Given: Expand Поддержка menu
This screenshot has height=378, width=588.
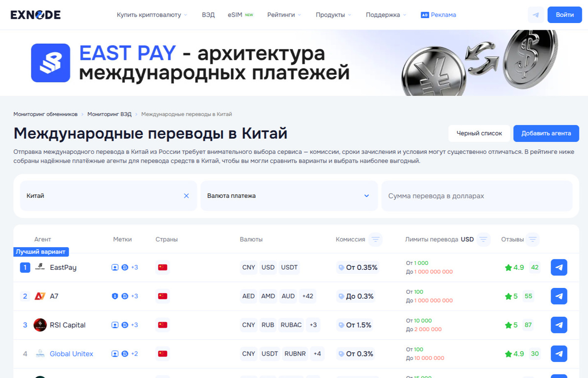Looking at the screenshot, I should [x=386, y=15].
